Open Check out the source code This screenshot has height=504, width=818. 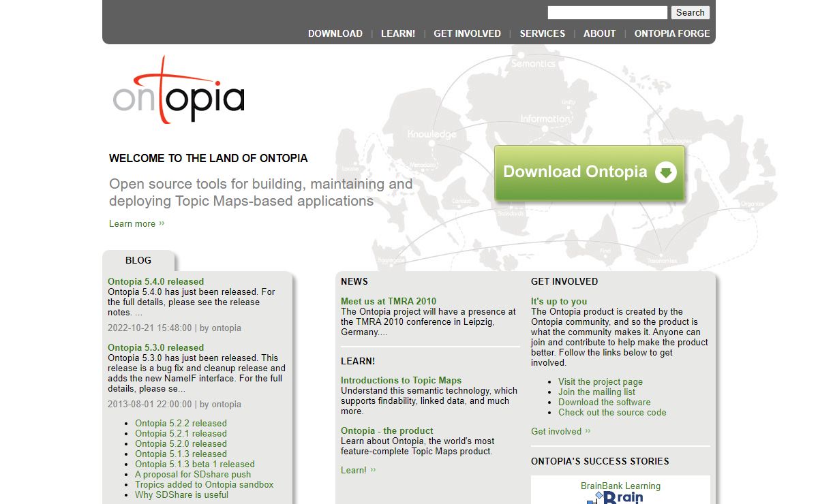pos(612,412)
